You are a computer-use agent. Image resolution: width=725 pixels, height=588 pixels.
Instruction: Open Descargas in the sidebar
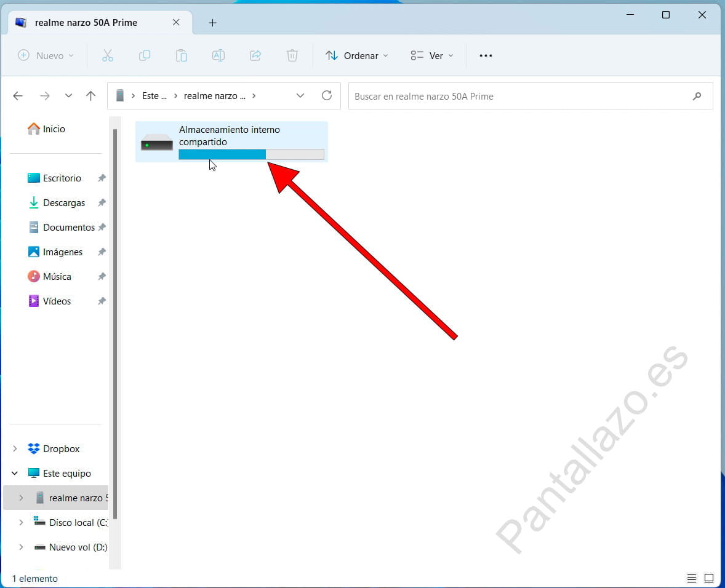click(x=57, y=202)
